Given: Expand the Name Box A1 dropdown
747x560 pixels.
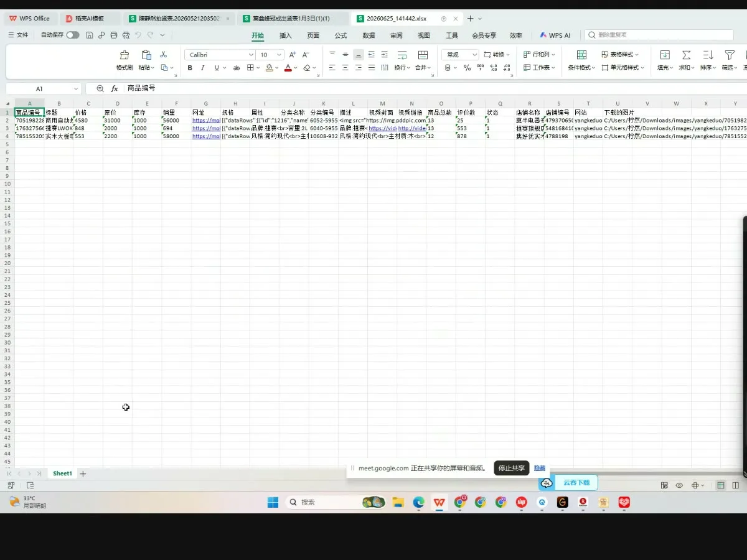Looking at the screenshot, I should click(x=76, y=89).
